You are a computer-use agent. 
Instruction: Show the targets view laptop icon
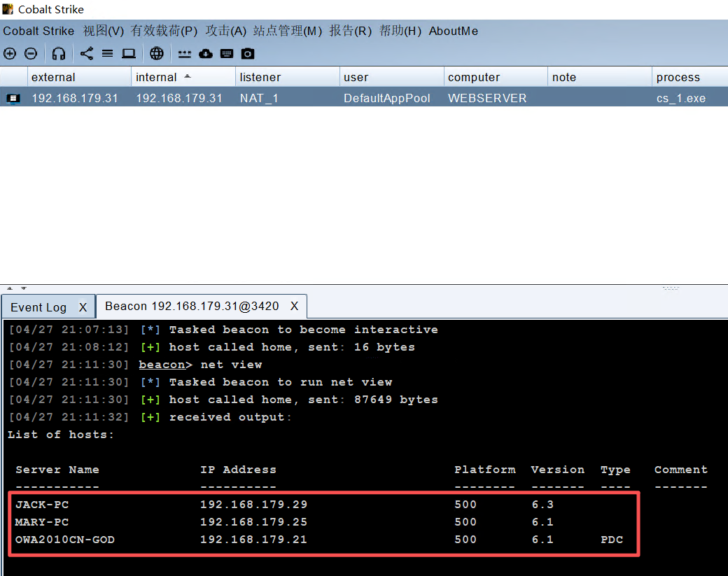(129, 54)
